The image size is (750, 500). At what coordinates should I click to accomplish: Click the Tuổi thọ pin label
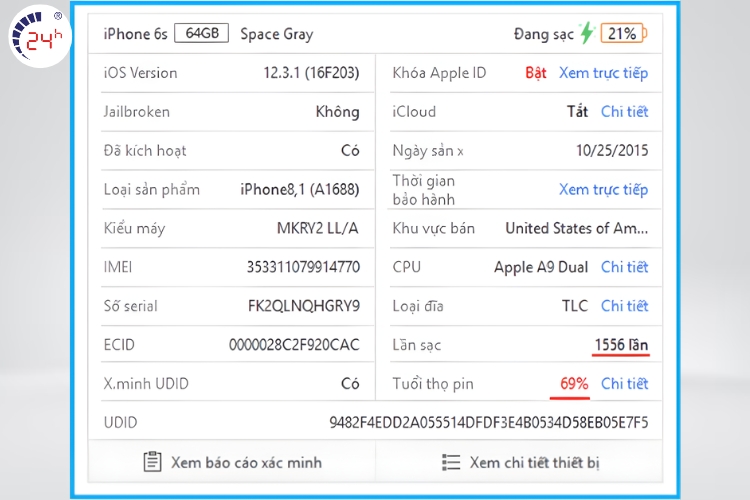[x=433, y=384]
